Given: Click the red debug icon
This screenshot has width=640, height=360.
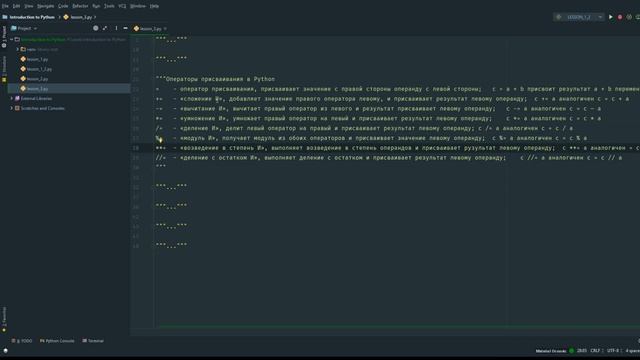Looking at the screenshot, I should click(x=620, y=17).
